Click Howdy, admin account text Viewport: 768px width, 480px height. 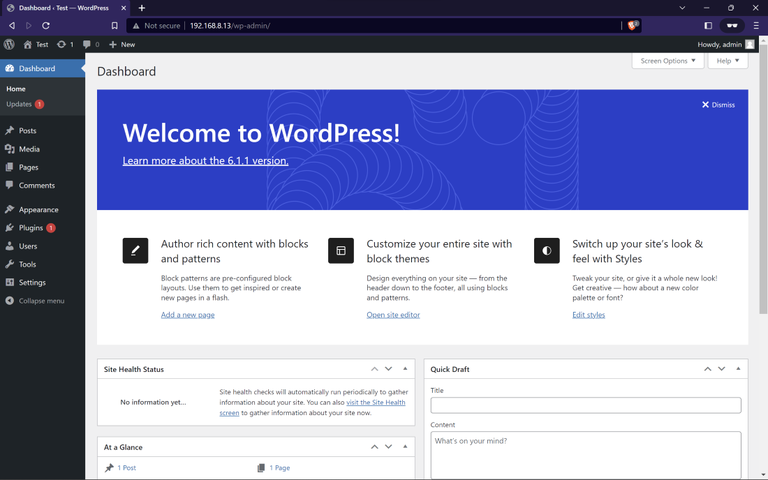click(x=720, y=44)
